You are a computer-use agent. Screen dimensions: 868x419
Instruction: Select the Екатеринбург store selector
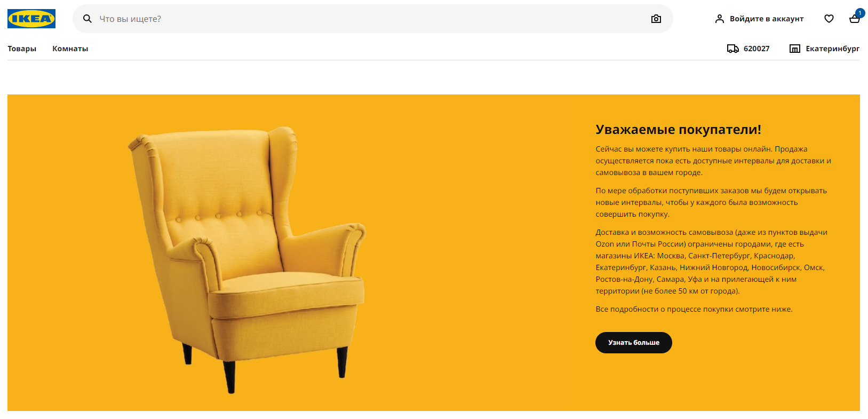[x=833, y=49]
